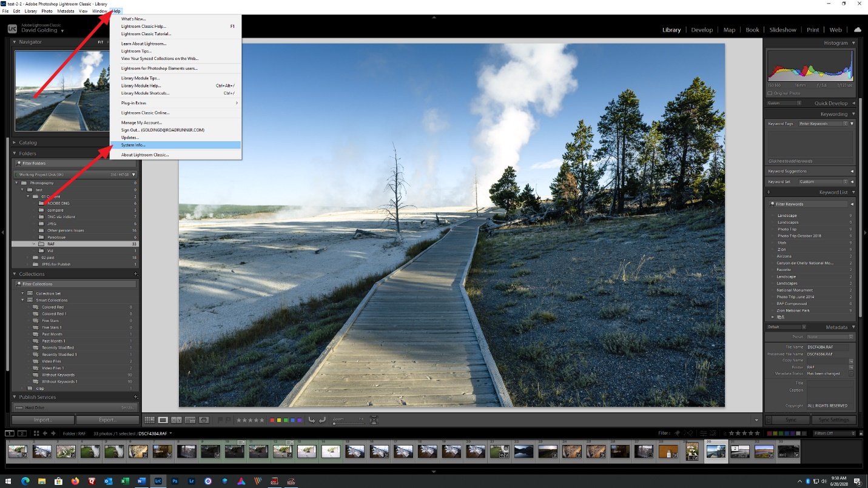Open Compare view from the toolbar

coord(176,419)
